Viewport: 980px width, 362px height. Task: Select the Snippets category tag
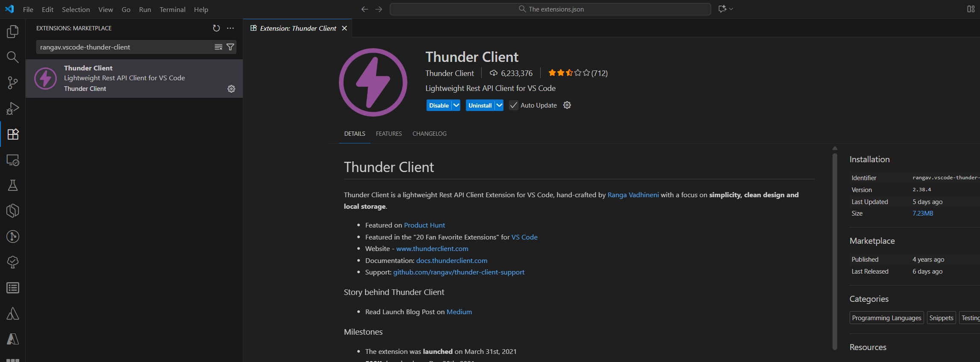click(x=941, y=318)
